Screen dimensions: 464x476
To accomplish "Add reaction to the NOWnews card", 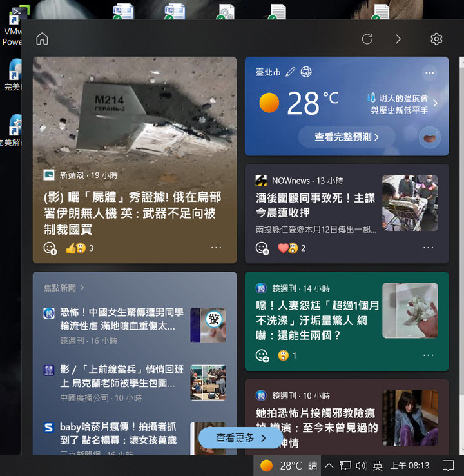I will 263,248.
